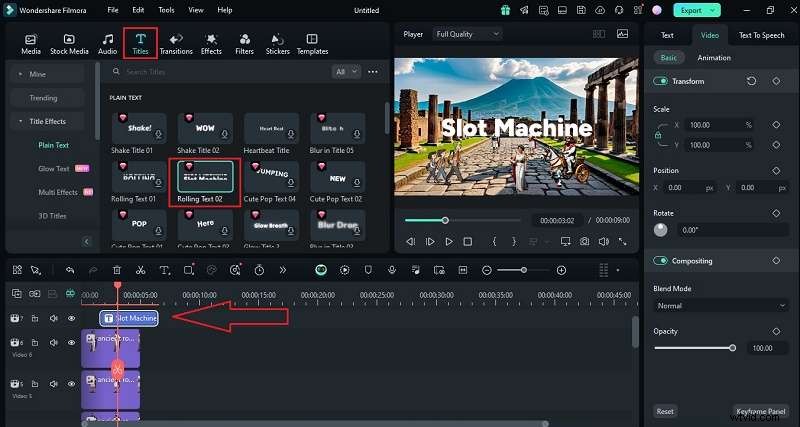Click the undo arrow in timeline toolbar
The width and height of the screenshot is (800, 427).
click(x=69, y=270)
